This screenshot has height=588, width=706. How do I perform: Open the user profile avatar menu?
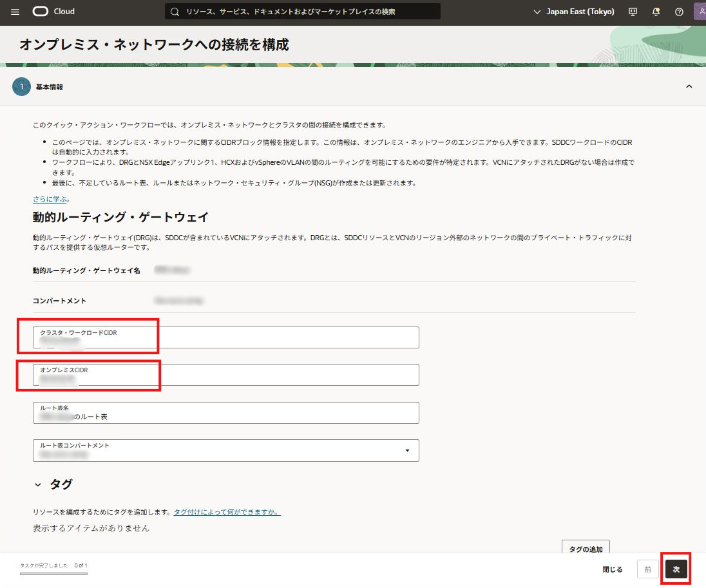pos(700,12)
